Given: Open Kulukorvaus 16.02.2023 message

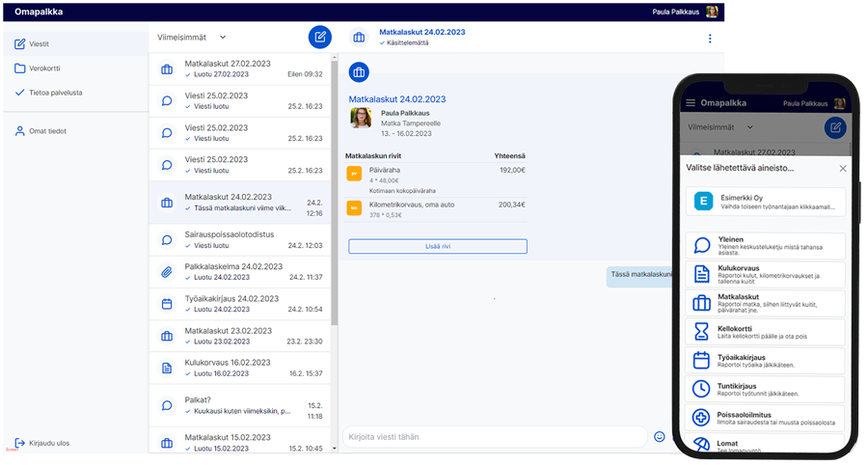Looking at the screenshot, I should coord(240,369).
